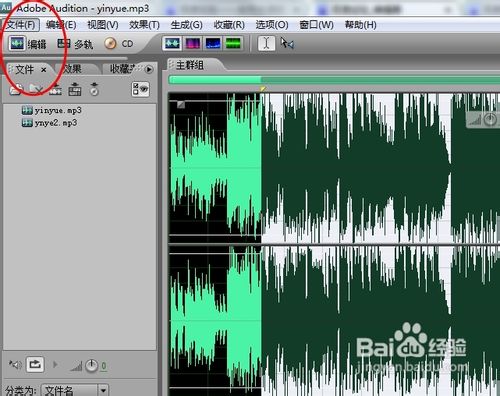Open panel menu arrow beside 收藏夹 tab
This screenshot has height=396, width=500.
pyautogui.click(x=149, y=69)
